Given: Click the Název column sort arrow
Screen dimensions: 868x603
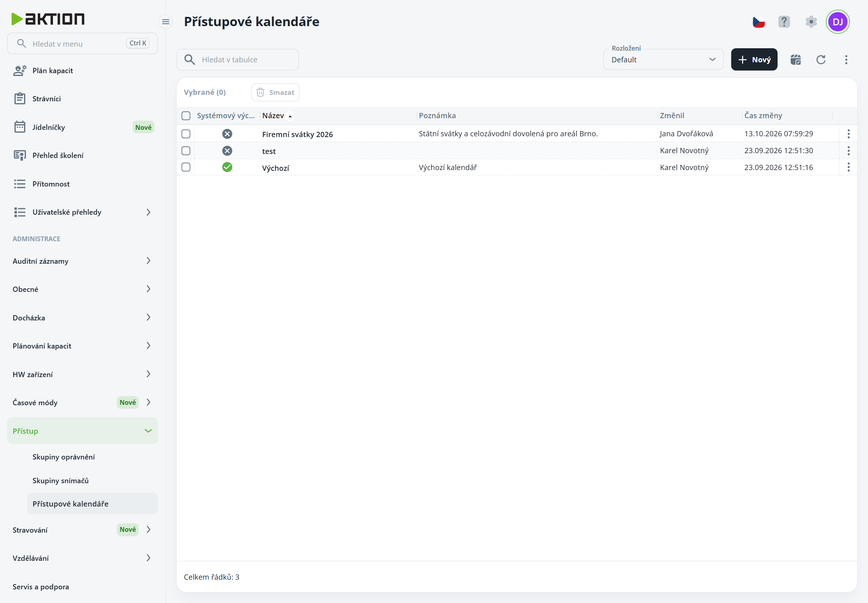Looking at the screenshot, I should click(x=290, y=116).
